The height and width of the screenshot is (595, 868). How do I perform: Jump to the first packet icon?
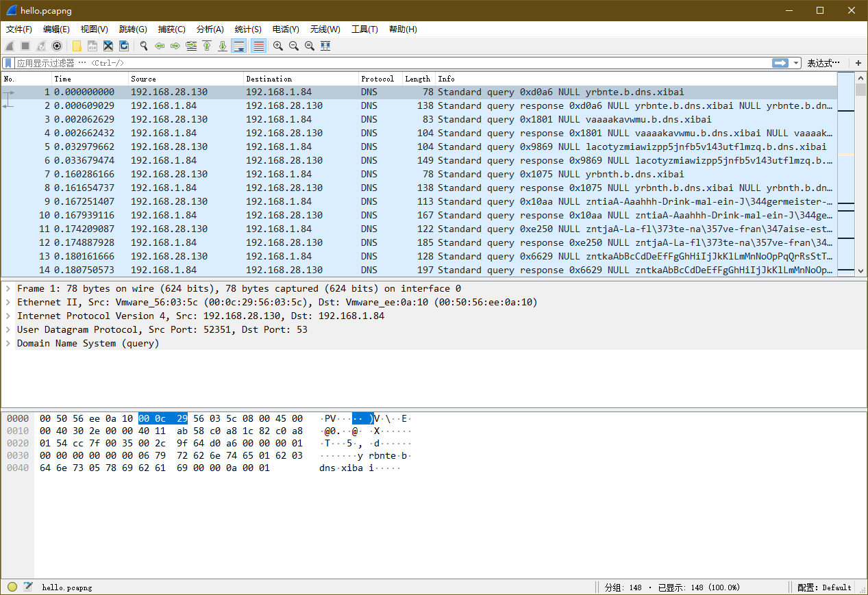pos(207,46)
